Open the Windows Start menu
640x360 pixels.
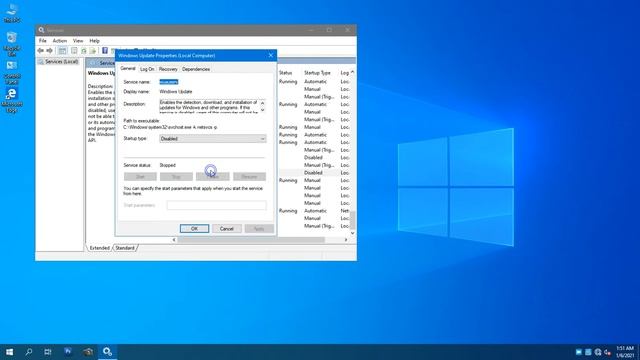tap(9, 352)
